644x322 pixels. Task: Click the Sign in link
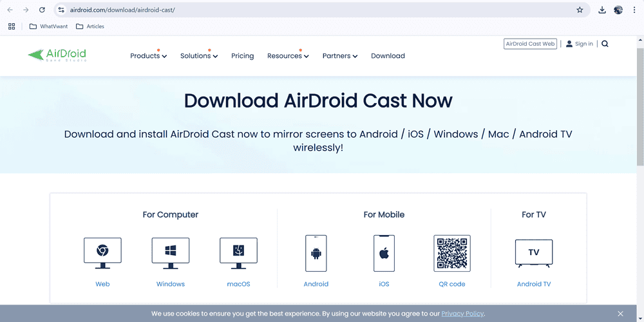[x=583, y=44]
